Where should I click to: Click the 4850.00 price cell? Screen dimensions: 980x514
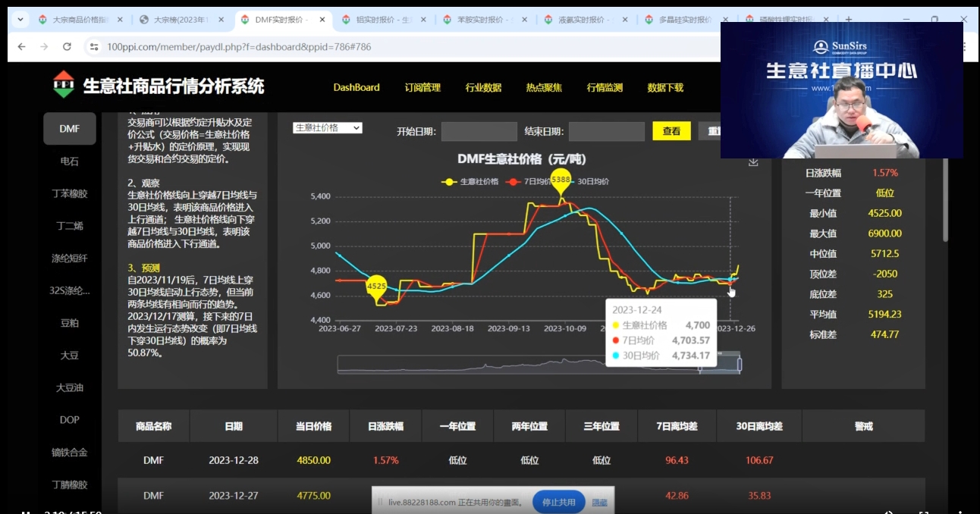(x=313, y=460)
